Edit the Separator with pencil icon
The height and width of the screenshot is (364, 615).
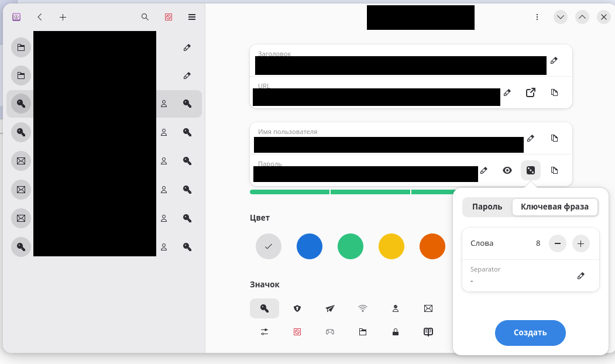tap(581, 276)
